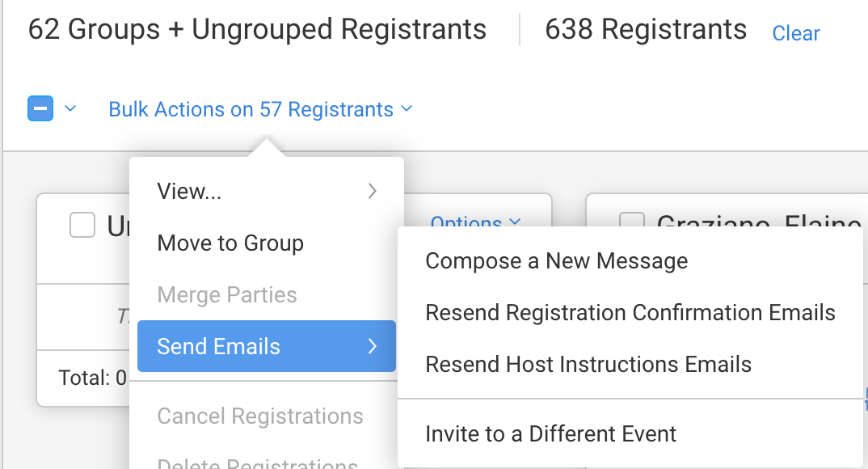Open the Options dropdown on Ungrouped card
The height and width of the screenshot is (469, 868).
coord(474,221)
